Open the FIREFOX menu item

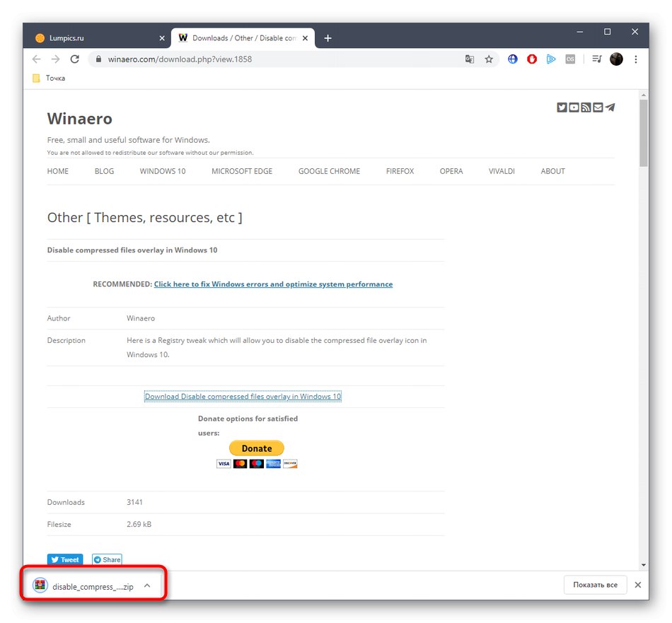coord(400,171)
